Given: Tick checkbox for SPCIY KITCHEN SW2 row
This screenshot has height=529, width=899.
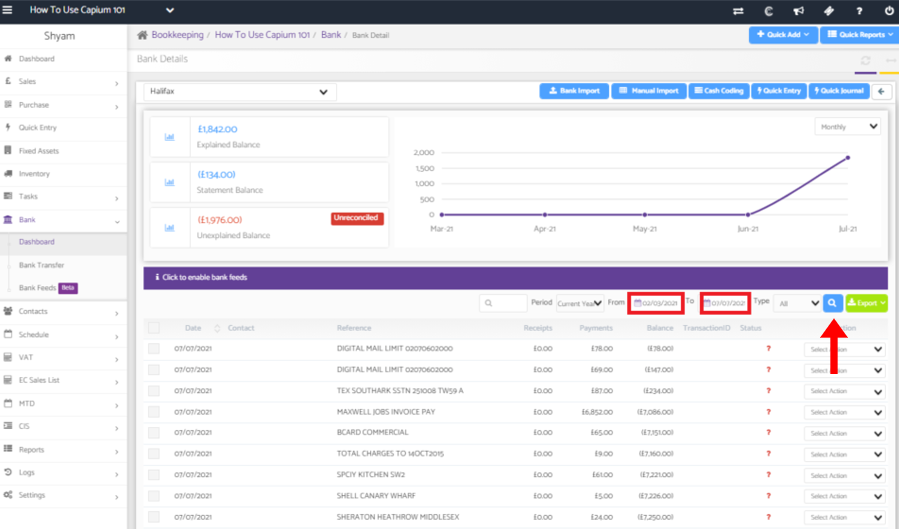Looking at the screenshot, I should 154,475.
